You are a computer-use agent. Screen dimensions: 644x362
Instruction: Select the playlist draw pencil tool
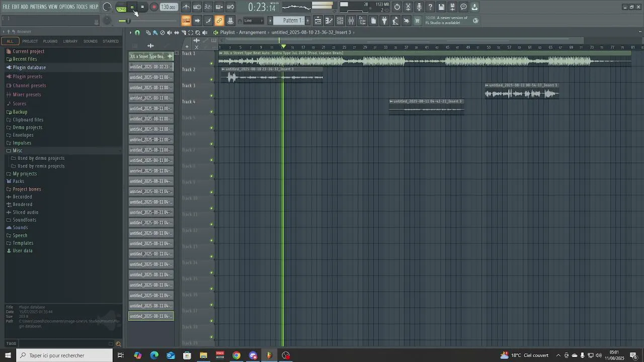(x=148, y=32)
